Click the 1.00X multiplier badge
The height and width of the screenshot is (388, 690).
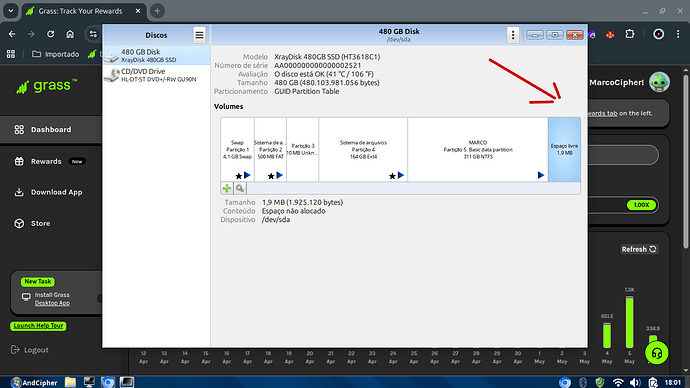[x=641, y=205]
